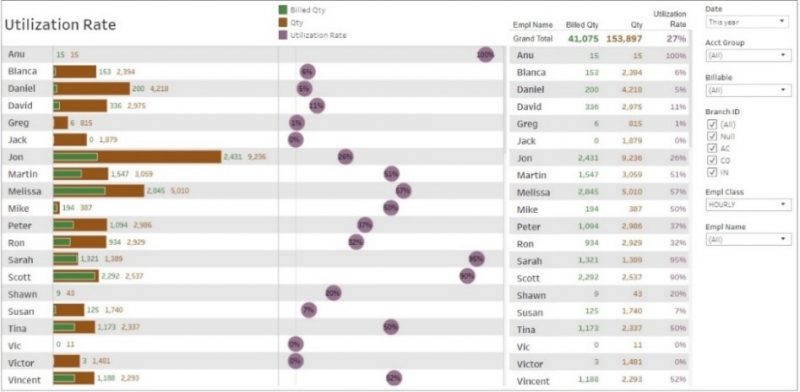Viewport: 800px width, 392px height.
Task: Open the Date dropdown showing This year
Action: coord(748,21)
